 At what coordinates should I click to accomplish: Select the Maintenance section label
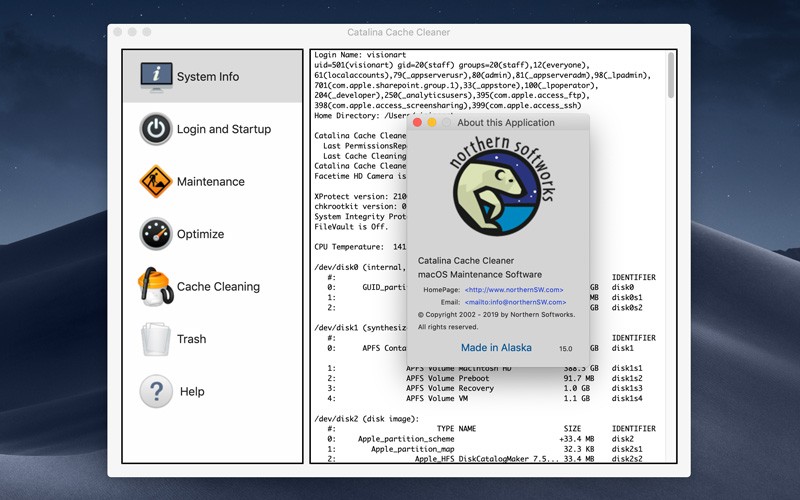click(211, 182)
